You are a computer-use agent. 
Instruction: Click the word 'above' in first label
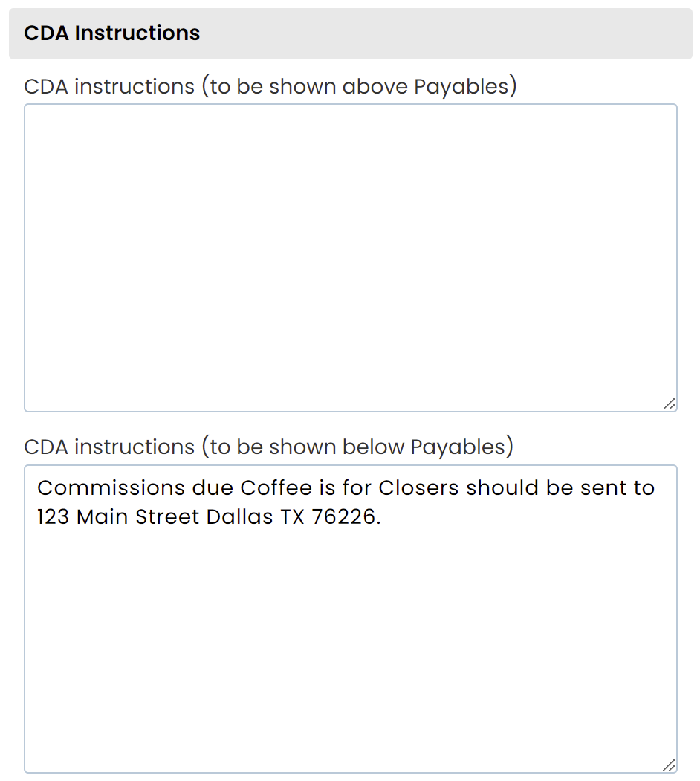[x=375, y=87]
